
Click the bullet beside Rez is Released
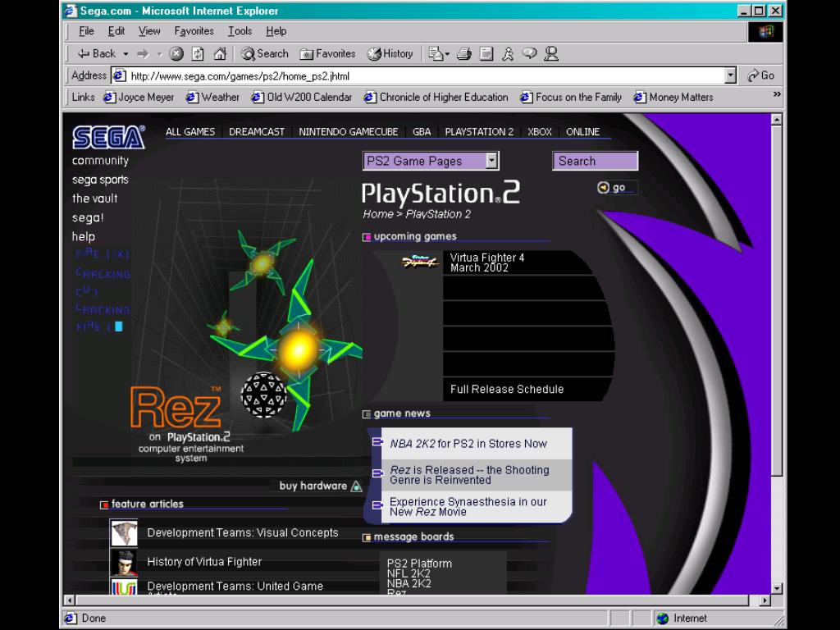[377, 473]
